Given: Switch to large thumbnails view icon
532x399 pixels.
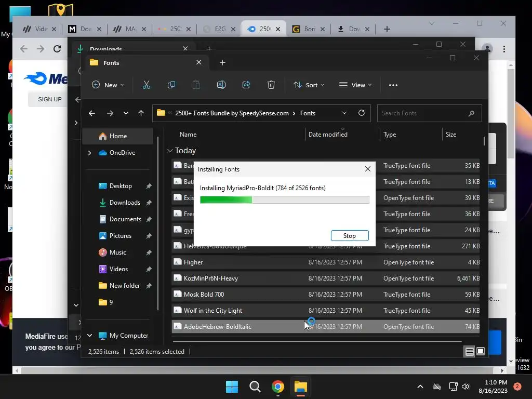Looking at the screenshot, I should click(x=481, y=352).
